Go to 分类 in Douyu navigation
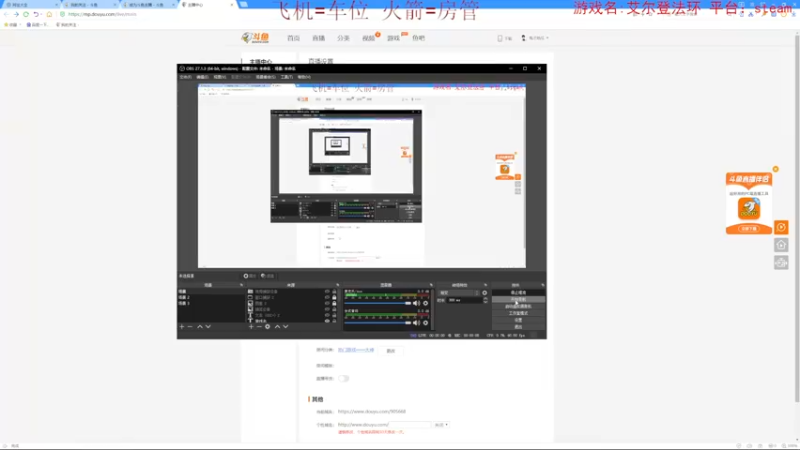The image size is (800, 450). [343, 38]
